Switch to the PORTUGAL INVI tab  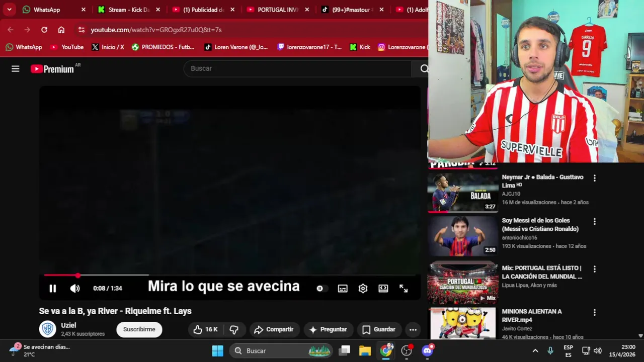[x=278, y=10]
